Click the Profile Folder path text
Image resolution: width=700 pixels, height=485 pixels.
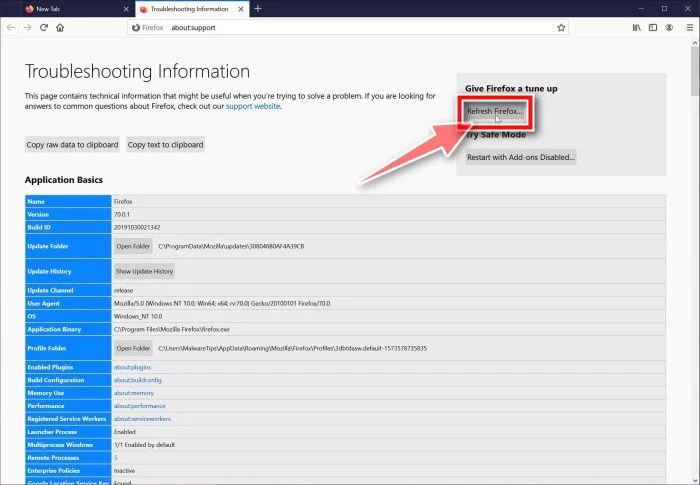click(292, 348)
